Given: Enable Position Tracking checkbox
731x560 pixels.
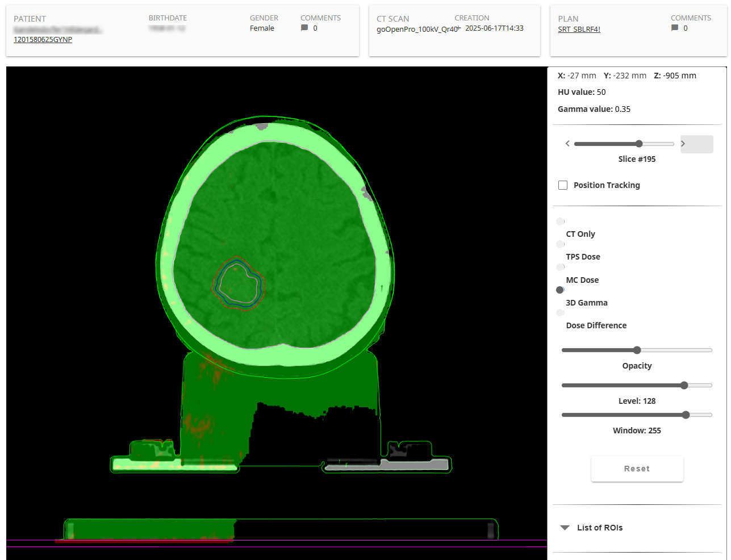Looking at the screenshot, I should pos(563,185).
